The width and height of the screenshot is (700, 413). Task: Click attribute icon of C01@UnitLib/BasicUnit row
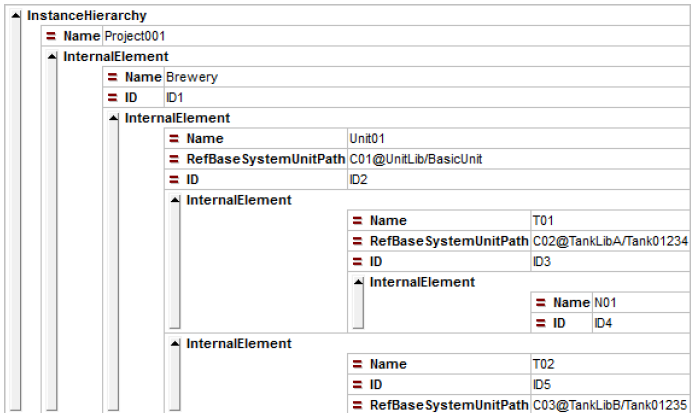(174, 159)
